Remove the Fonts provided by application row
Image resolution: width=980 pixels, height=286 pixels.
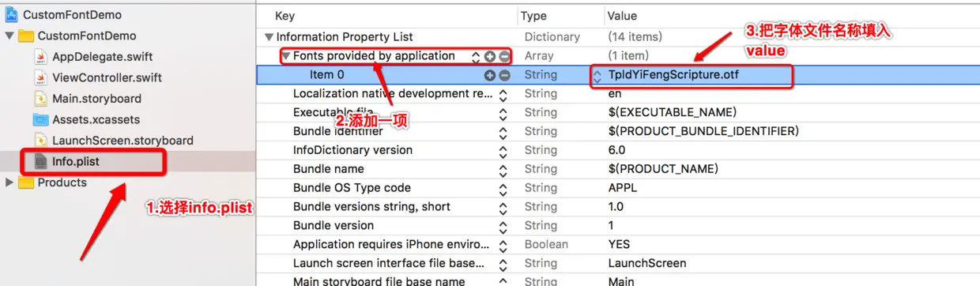coord(504,56)
